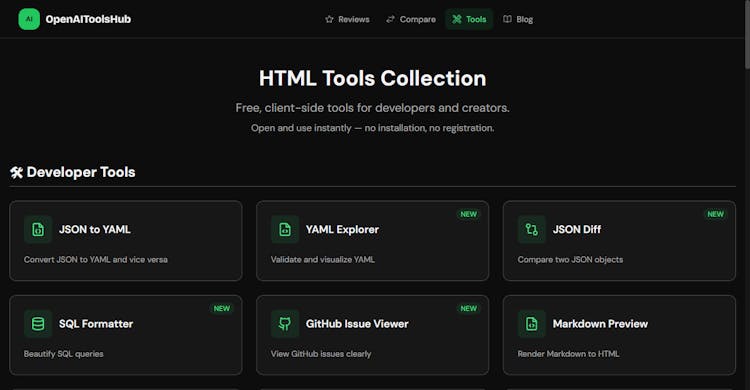Click the NEW badge on JSON Diff

pyautogui.click(x=716, y=214)
